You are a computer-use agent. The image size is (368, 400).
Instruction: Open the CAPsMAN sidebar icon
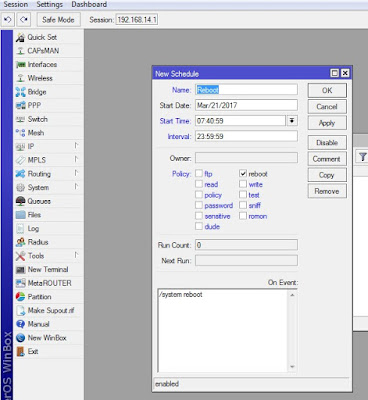point(20,51)
